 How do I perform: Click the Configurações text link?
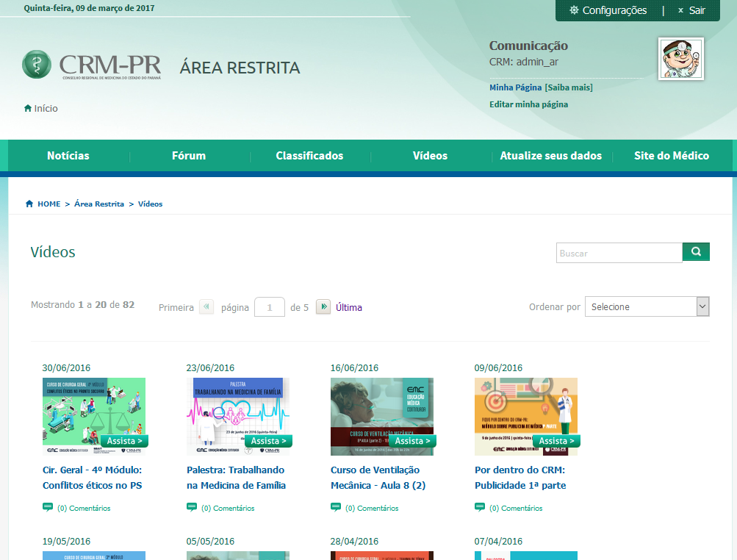pyautogui.click(x=615, y=10)
